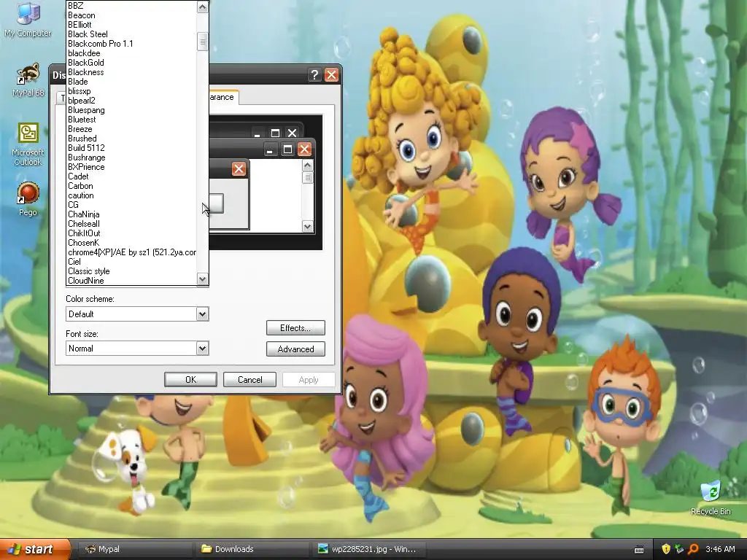The height and width of the screenshot is (560, 747).
Task: Click the help question mark button in dialog
Action: (x=314, y=75)
